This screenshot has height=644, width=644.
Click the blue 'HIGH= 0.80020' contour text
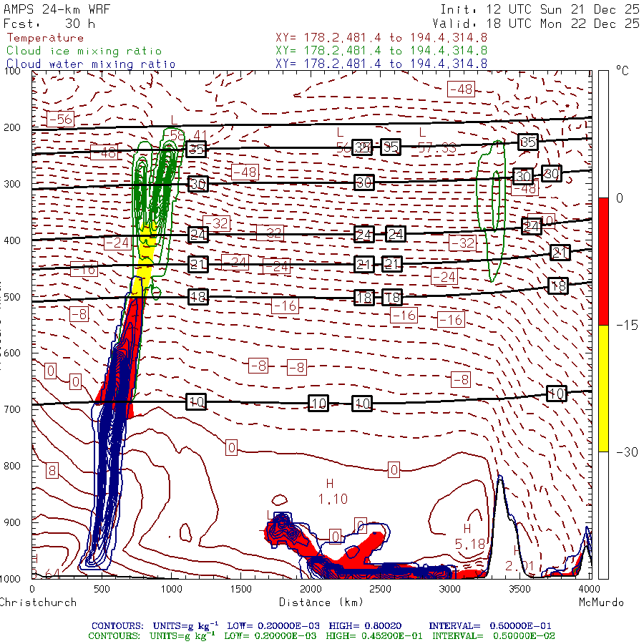[x=365, y=626]
